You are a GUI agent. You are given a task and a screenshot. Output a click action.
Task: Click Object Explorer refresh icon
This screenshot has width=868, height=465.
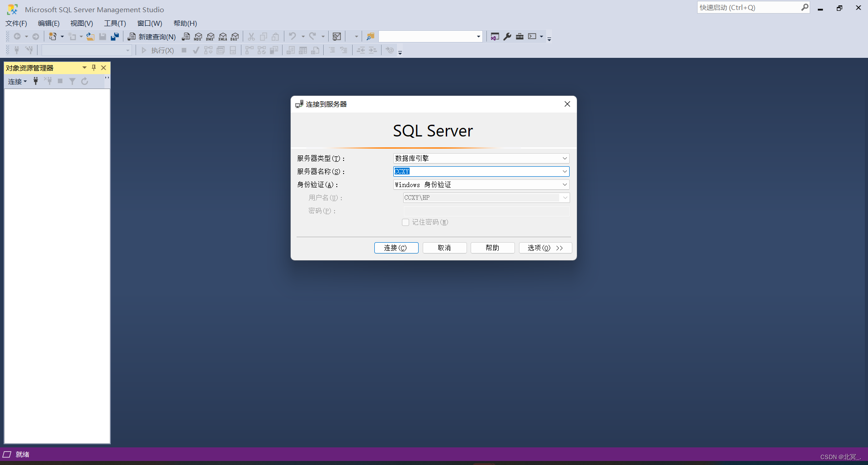click(x=85, y=81)
